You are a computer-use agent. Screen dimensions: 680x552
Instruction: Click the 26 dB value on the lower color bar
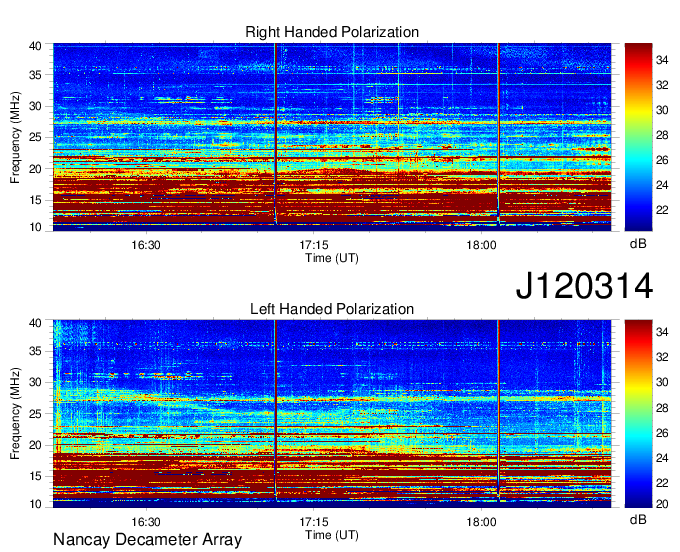click(662, 433)
